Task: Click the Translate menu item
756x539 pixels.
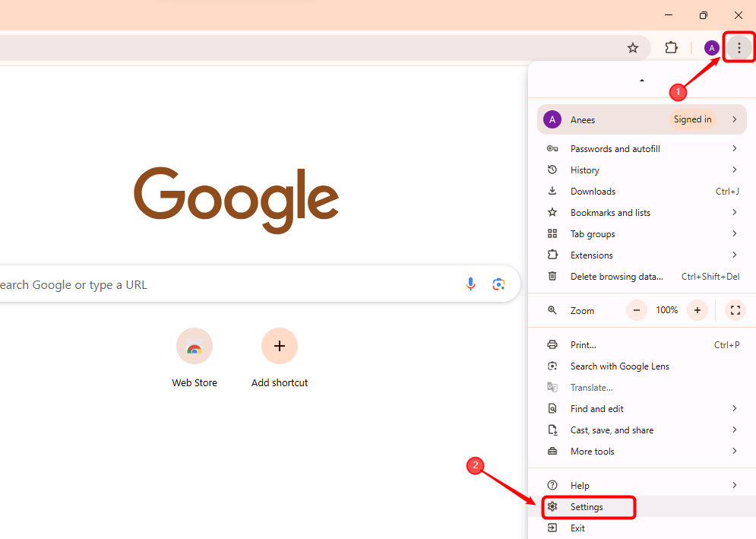Action: coord(642,387)
